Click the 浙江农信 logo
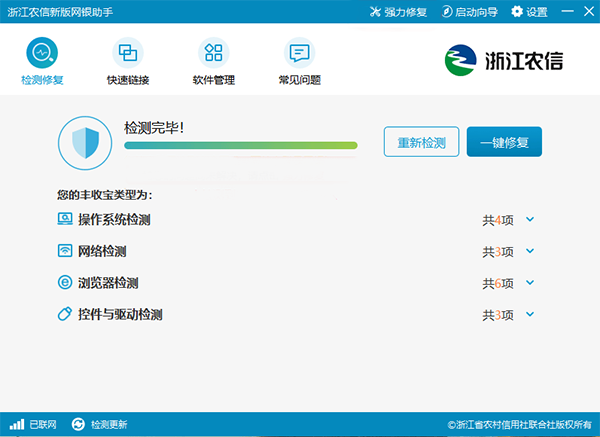The width and height of the screenshot is (600, 437). [x=504, y=60]
